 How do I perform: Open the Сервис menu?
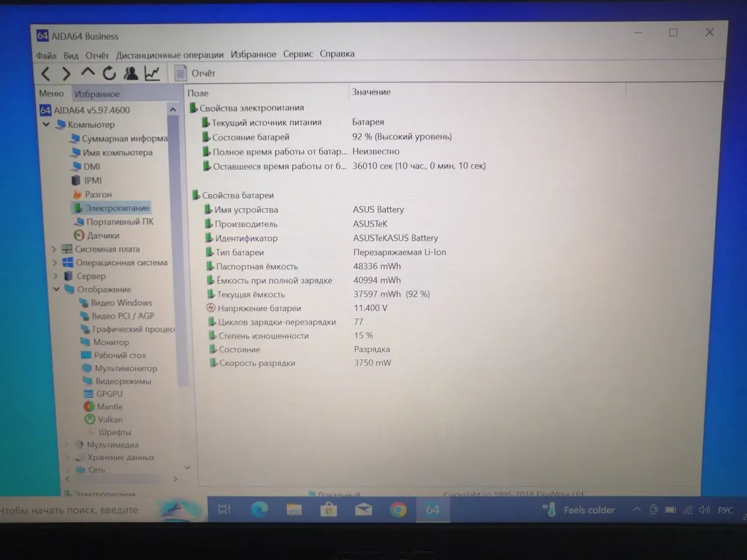298,54
